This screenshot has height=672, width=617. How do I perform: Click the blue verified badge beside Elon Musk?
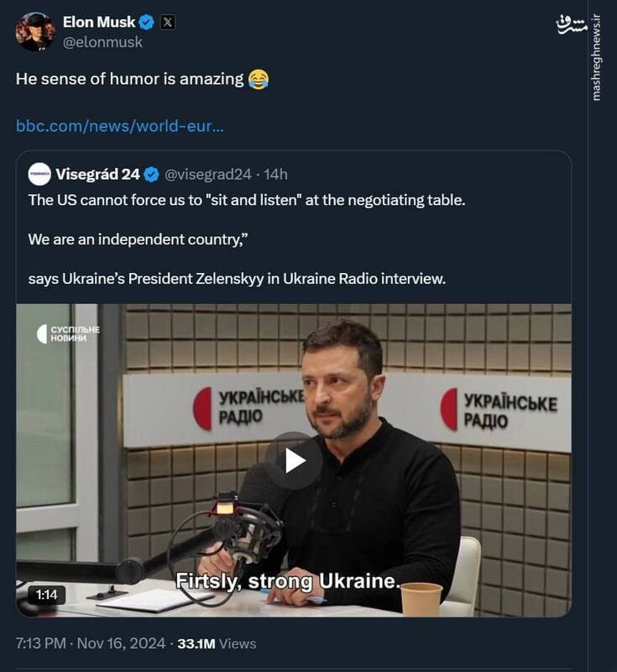coord(147,23)
